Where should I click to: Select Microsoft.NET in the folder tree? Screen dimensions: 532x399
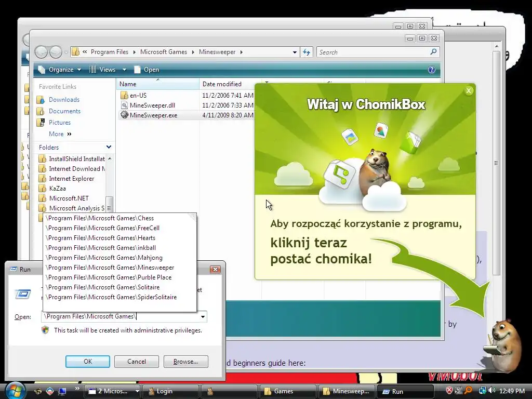69,198
